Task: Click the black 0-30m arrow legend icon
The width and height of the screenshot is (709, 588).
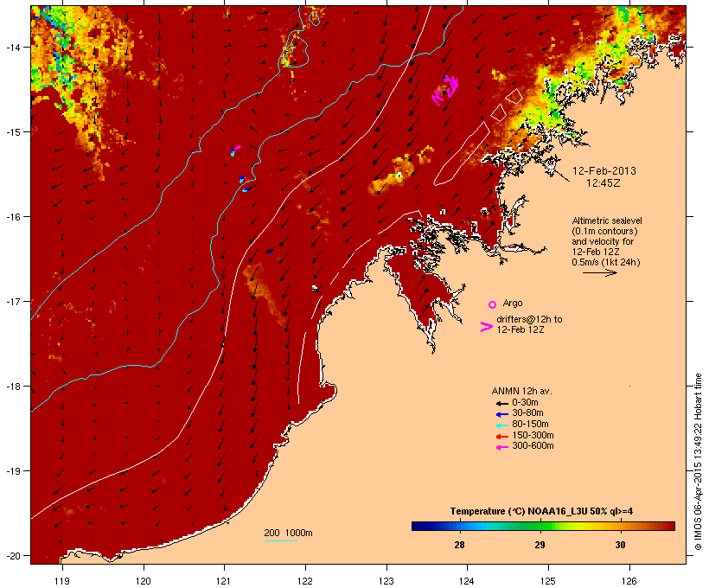Action: coord(501,404)
